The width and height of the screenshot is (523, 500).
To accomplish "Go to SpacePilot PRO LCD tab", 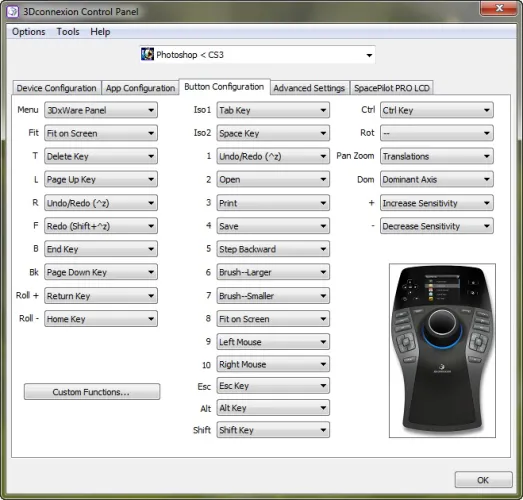I will (392, 88).
